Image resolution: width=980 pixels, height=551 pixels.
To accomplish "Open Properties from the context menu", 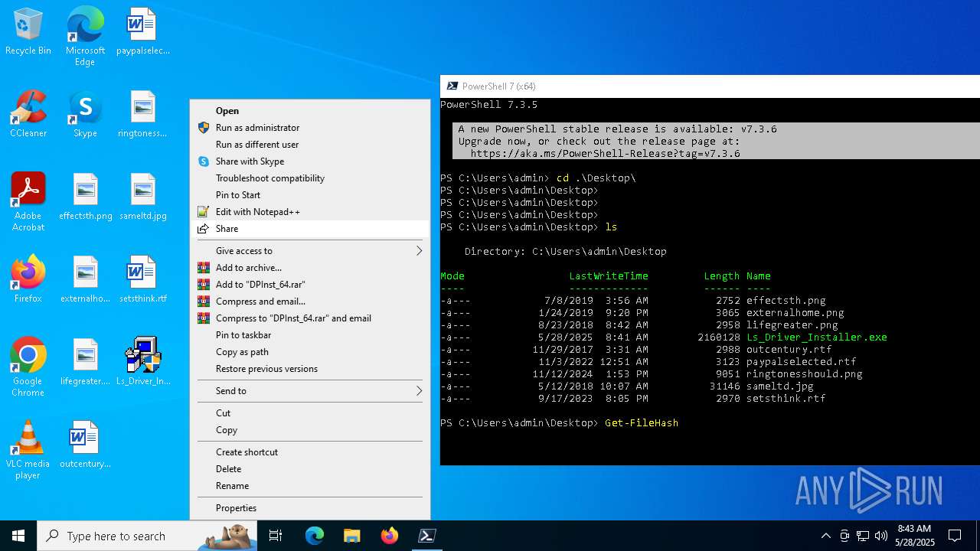I will tap(310, 508).
